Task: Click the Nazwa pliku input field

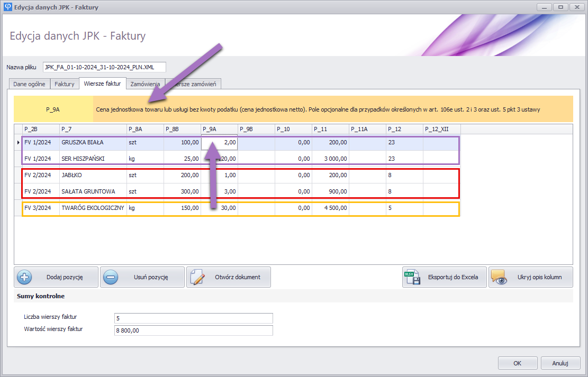Action: tap(104, 67)
